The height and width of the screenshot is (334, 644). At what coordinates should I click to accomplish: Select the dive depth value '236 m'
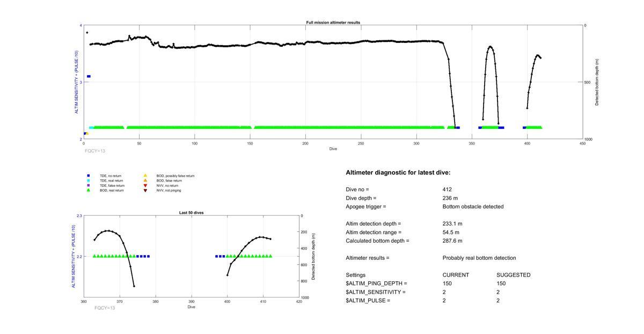450,198
